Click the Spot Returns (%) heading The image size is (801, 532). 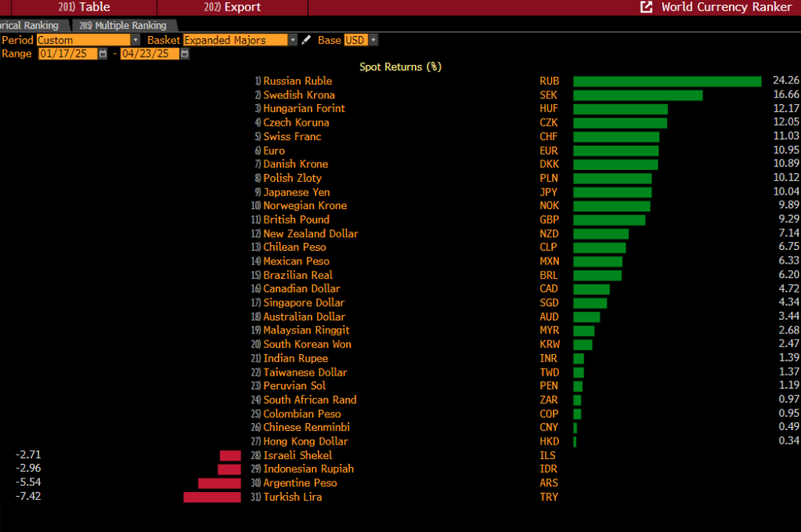tap(400, 67)
